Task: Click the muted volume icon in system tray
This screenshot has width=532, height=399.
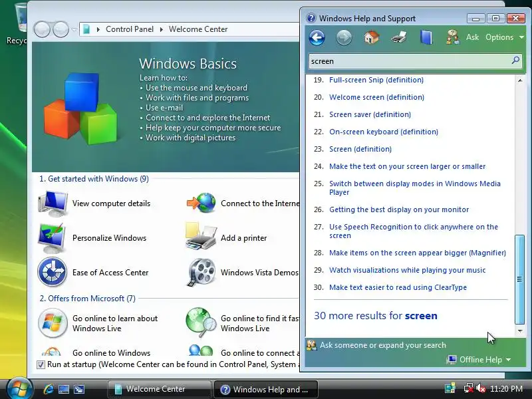Action: tap(481, 388)
